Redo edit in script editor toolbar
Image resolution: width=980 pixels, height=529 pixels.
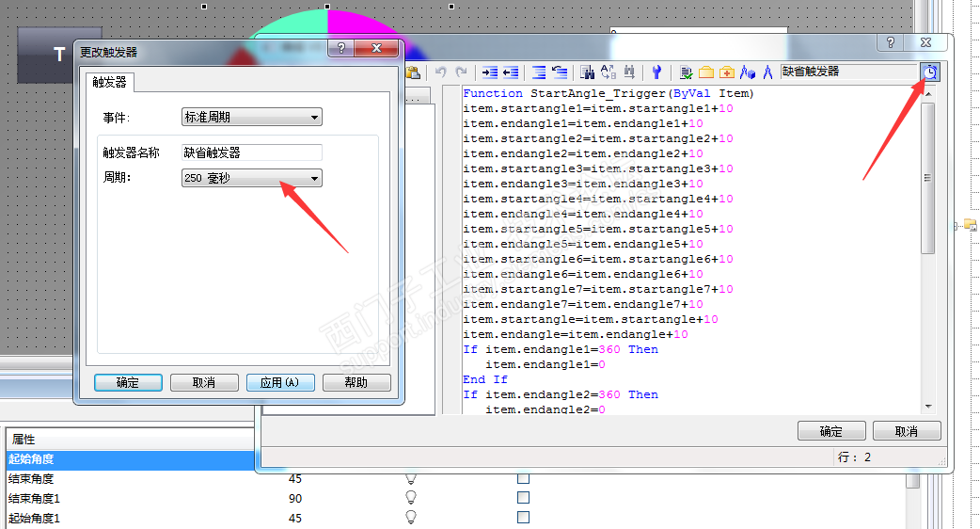(x=461, y=72)
